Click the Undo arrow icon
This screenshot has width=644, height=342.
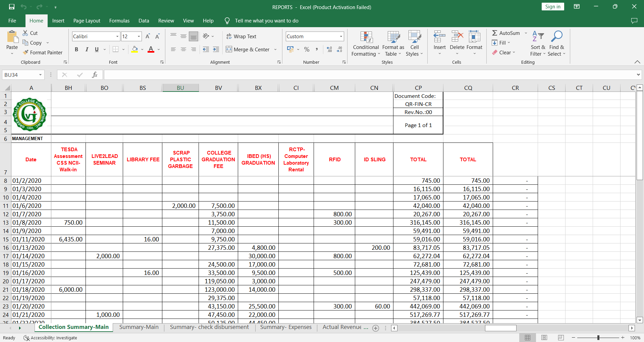click(x=23, y=7)
